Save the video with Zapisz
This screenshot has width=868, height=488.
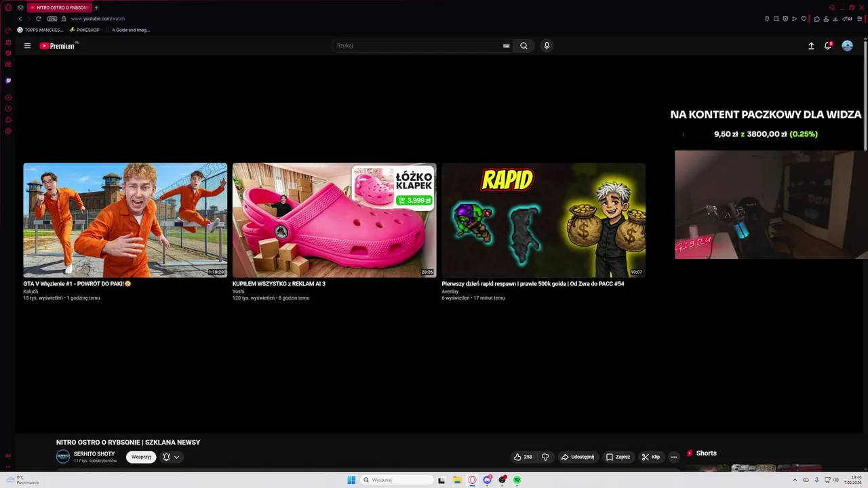[x=618, y=457]
